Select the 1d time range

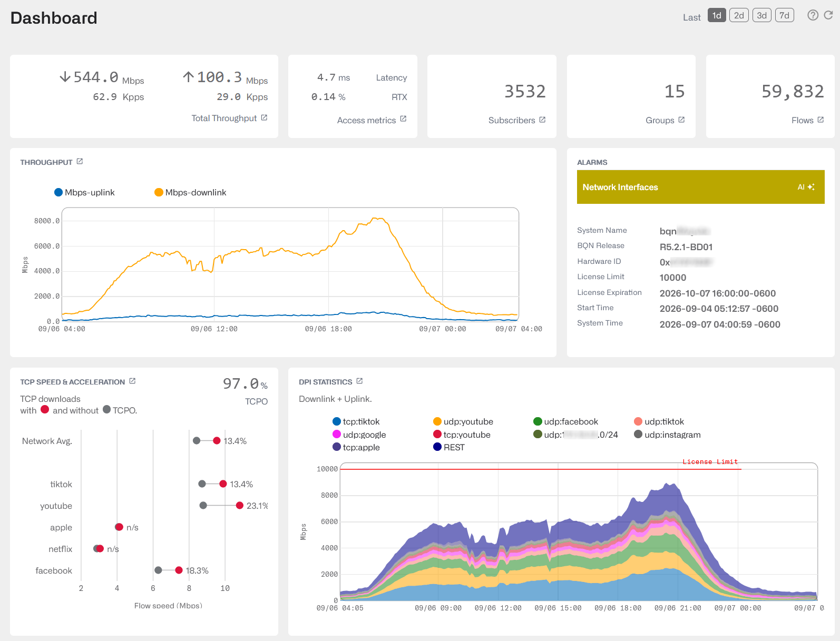pyautogui.click(x=717, y=15)
